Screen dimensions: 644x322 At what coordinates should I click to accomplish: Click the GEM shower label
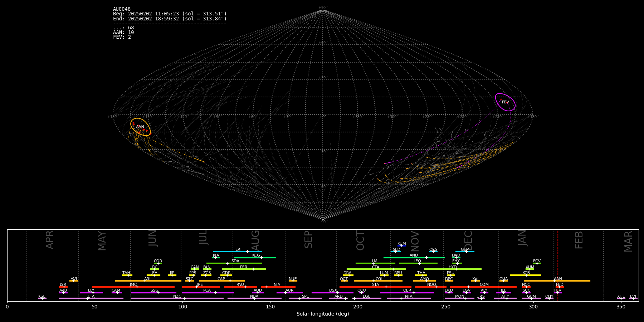pyautogui.click(x=465, y=250)
